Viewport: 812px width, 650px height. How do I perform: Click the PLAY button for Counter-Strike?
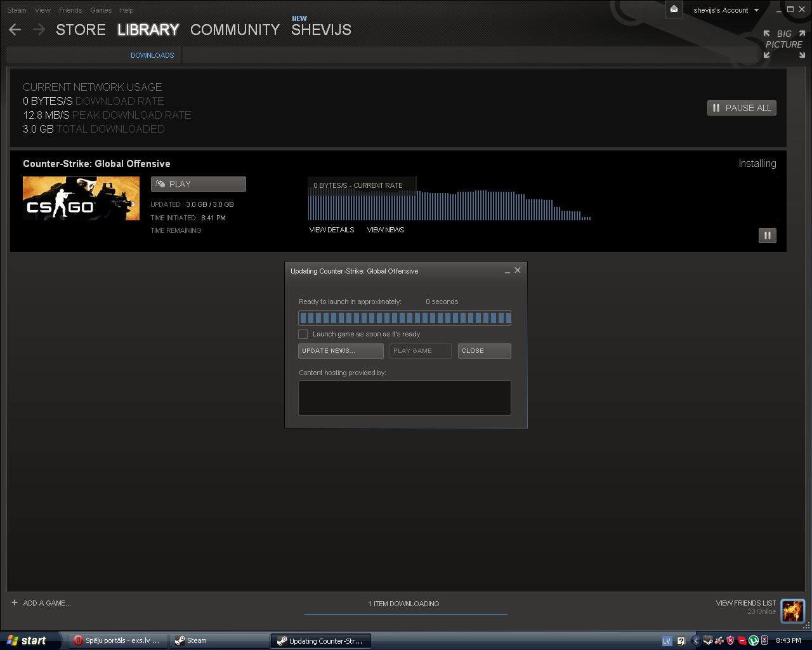(198, 184)
